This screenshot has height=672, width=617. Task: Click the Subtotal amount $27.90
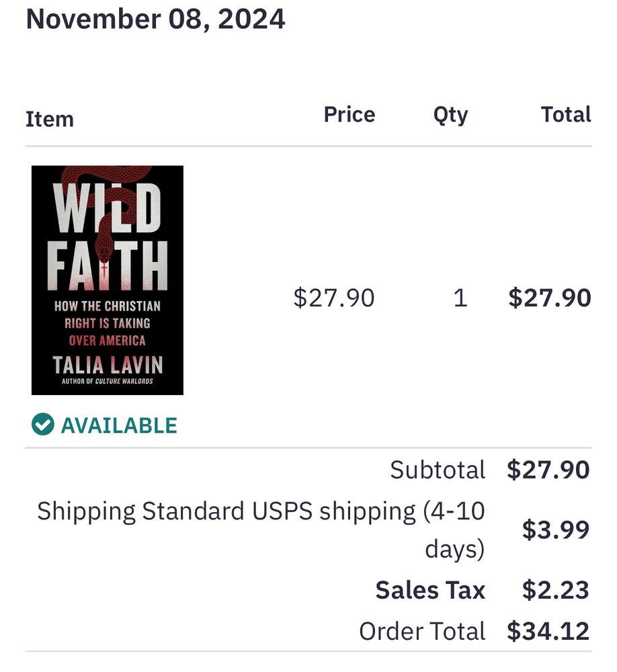[548, 470]
